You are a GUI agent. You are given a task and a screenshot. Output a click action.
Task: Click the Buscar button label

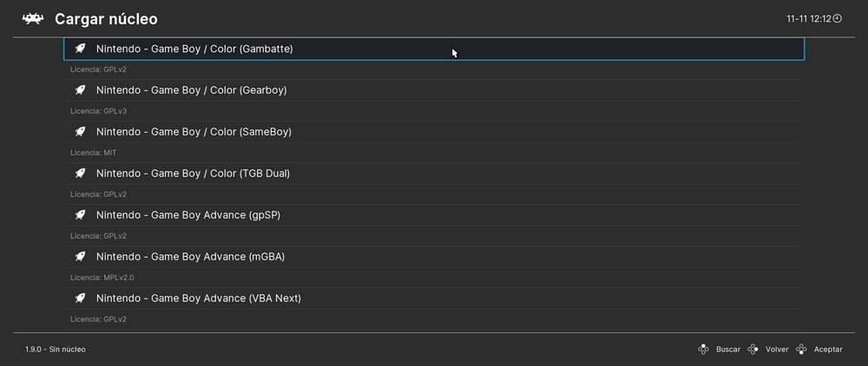coord(728,350)
